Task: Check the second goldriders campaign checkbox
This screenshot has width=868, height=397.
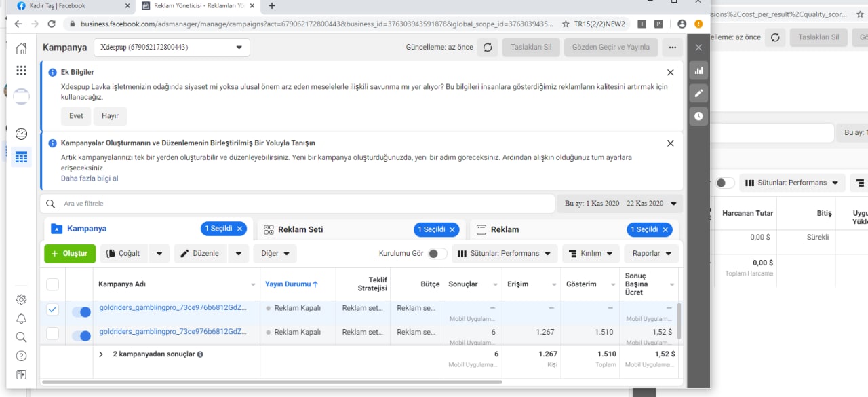Action: [52, 334]
